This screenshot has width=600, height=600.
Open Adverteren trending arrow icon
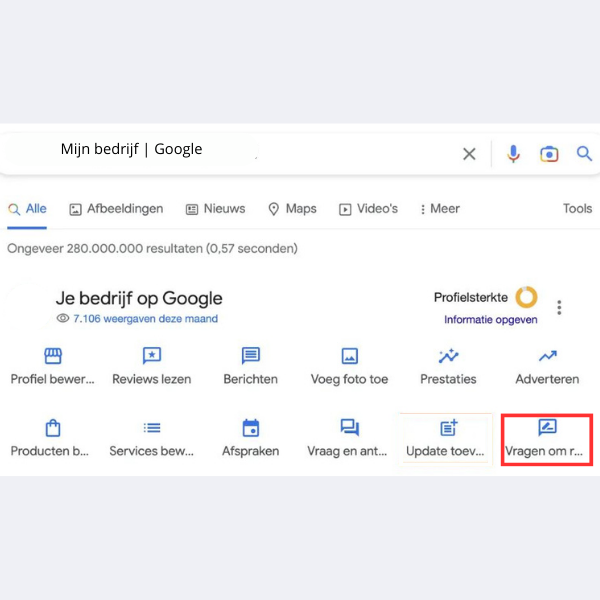[x=548, y=356]
